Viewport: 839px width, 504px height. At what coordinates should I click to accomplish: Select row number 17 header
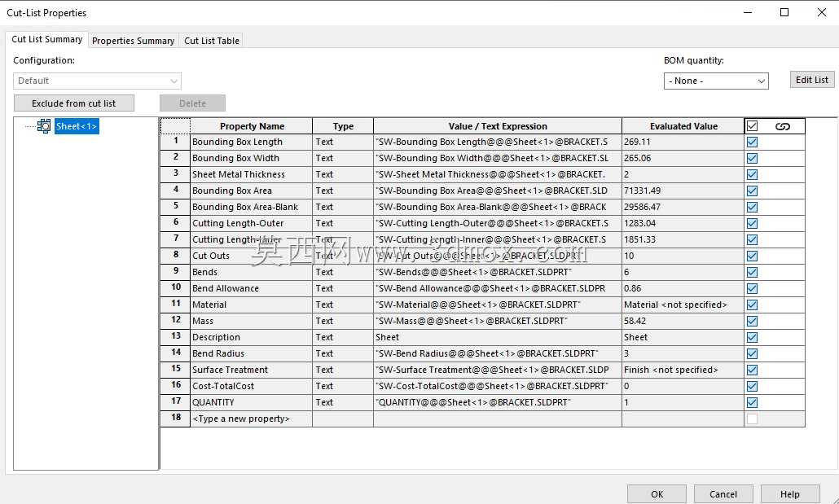175,401
